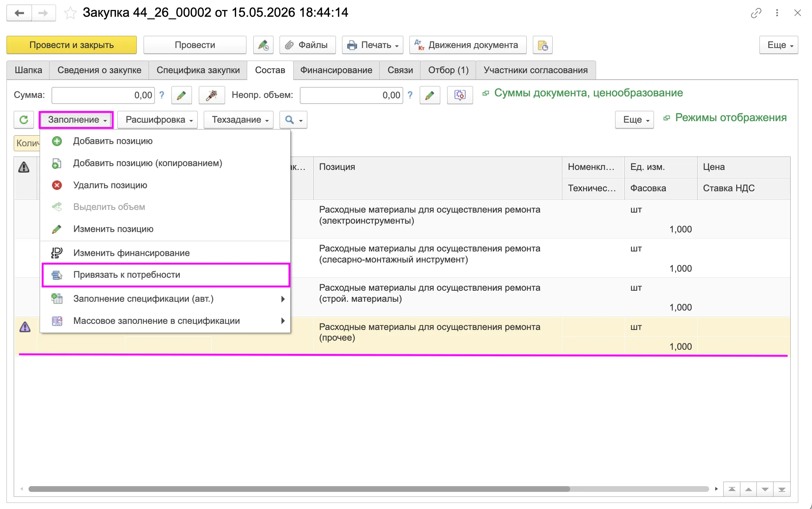The width and height of the screenshot is (812, 509).
Task: Choose Привязать к потребности menu item
Action: click(165, 275)
